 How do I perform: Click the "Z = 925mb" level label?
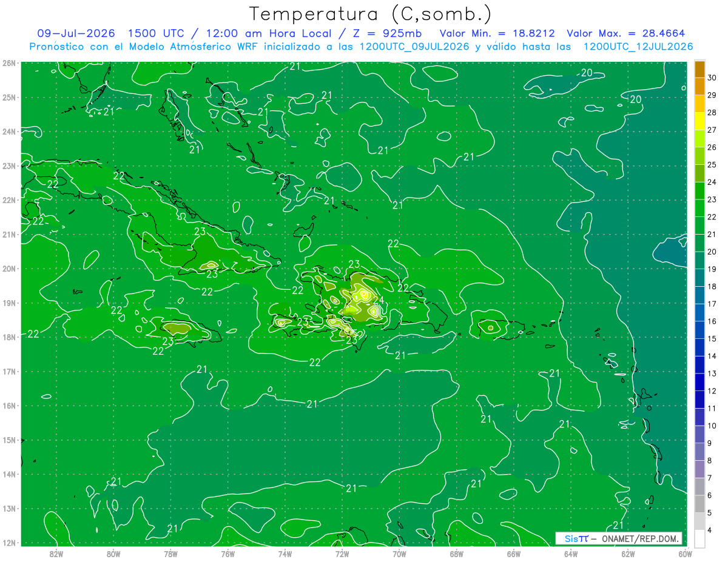pyautogui.click(x=388, y=33)
